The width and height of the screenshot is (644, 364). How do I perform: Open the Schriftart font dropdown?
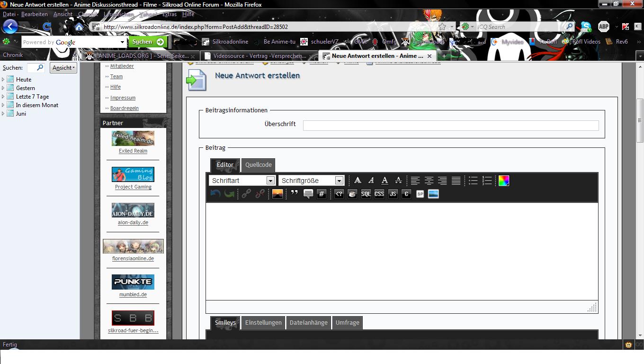pyautogui.click(x=242, y=181)
